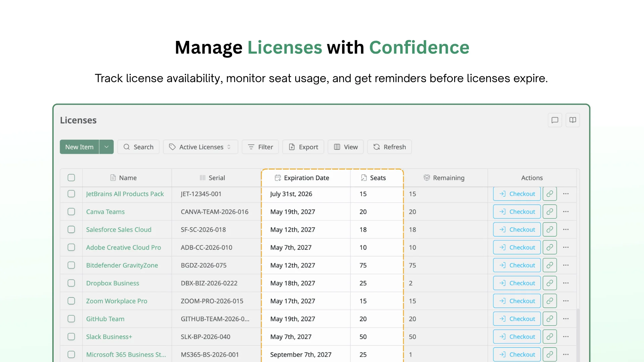The image size is (644, 362).
Task: Open more actions for Zoom Workplace Pro
Action: [566, 301]
